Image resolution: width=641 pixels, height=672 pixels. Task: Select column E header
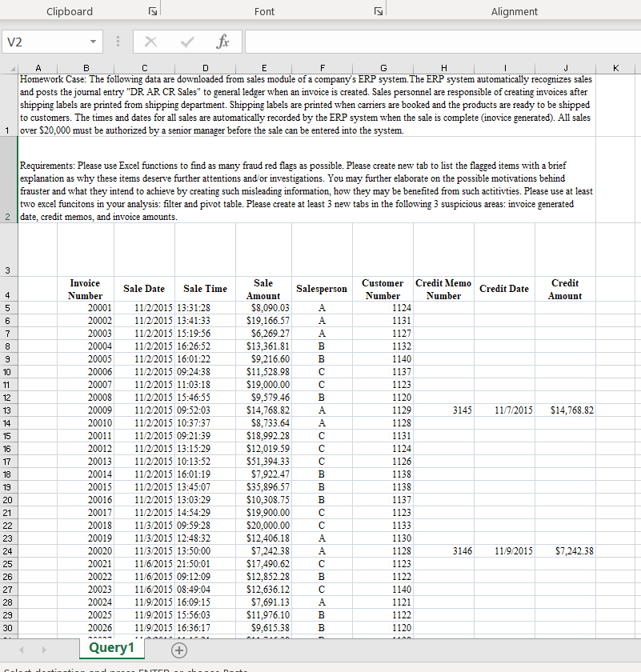click(264, 68)
